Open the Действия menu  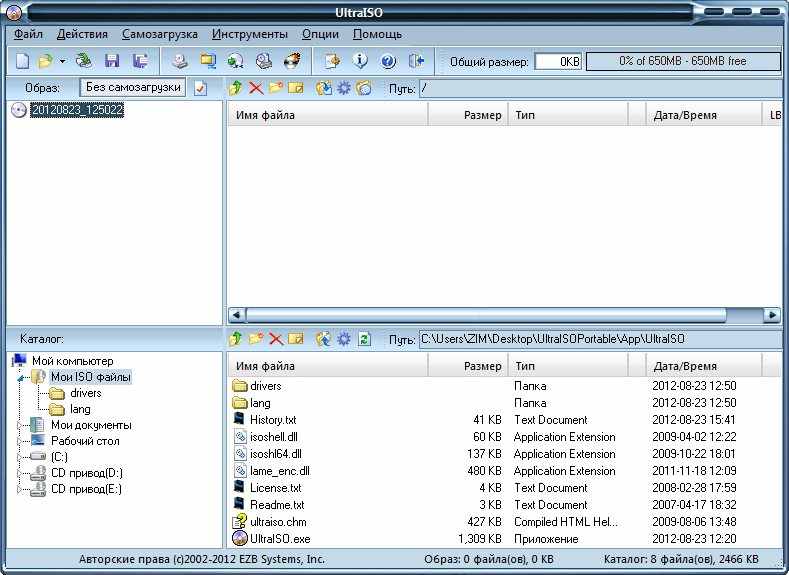click(x=82, y=34)
